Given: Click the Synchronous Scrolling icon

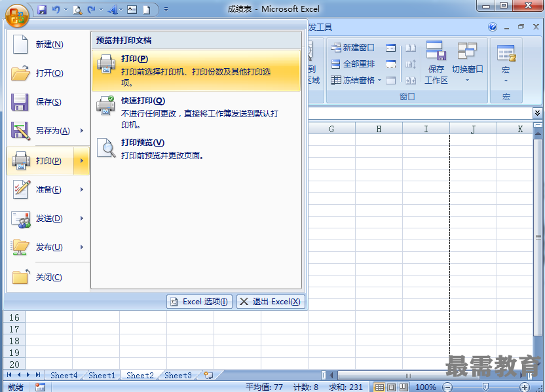Looking at the screenshot, I should click(x=411, y=64).
